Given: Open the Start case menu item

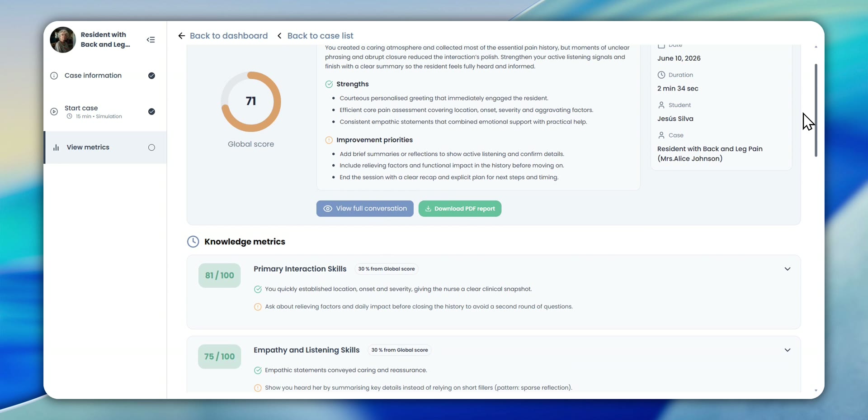Looking at the screenshot, I should 105,112.
